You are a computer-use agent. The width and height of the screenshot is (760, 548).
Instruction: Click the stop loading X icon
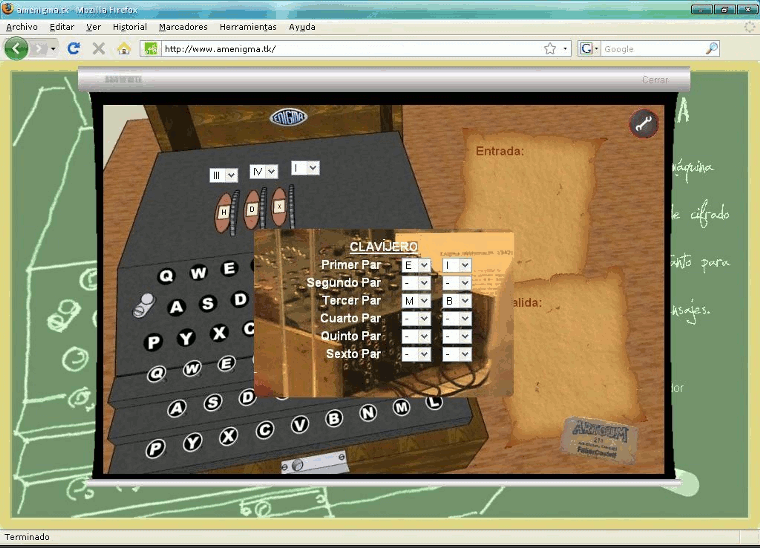(99, 48)
